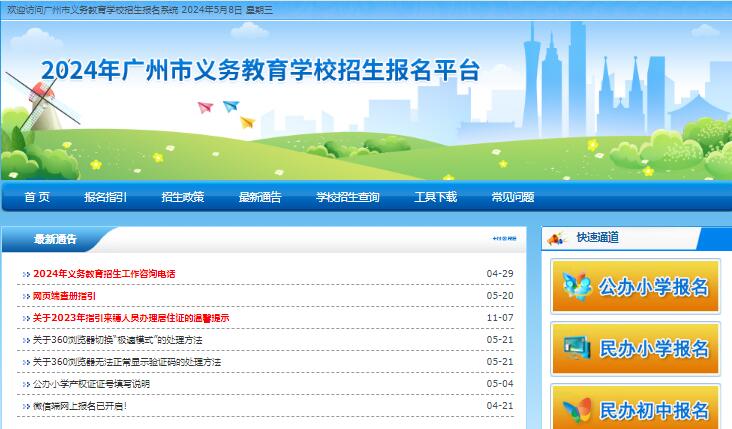
Task: Open the 学校招生查询 menu item
Action: (x=347, y=197)
